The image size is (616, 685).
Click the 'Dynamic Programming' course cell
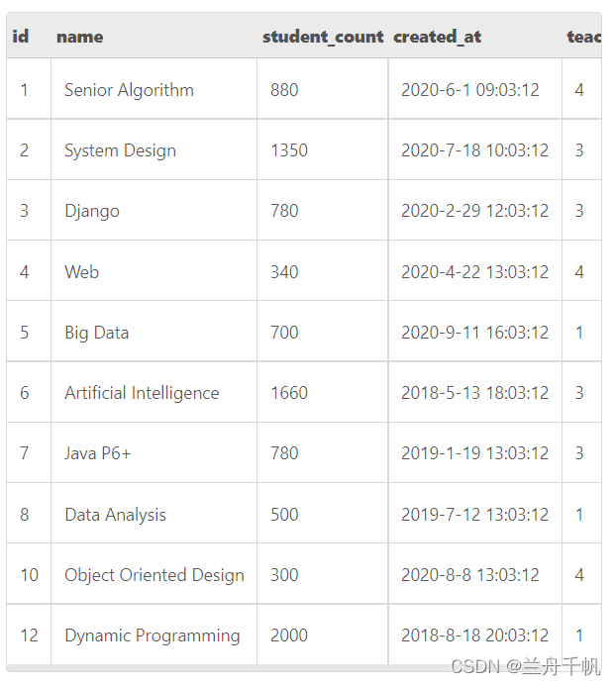pyautogui.click(x=152, y=636)
